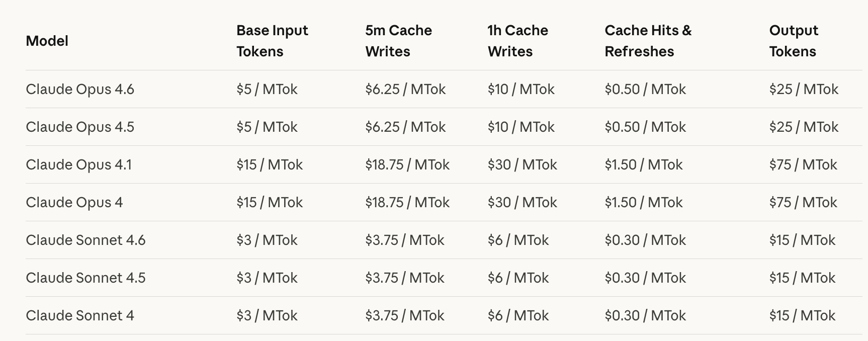868x341 pixels.
Task: Click the Model column header
Action: [47, 41]
